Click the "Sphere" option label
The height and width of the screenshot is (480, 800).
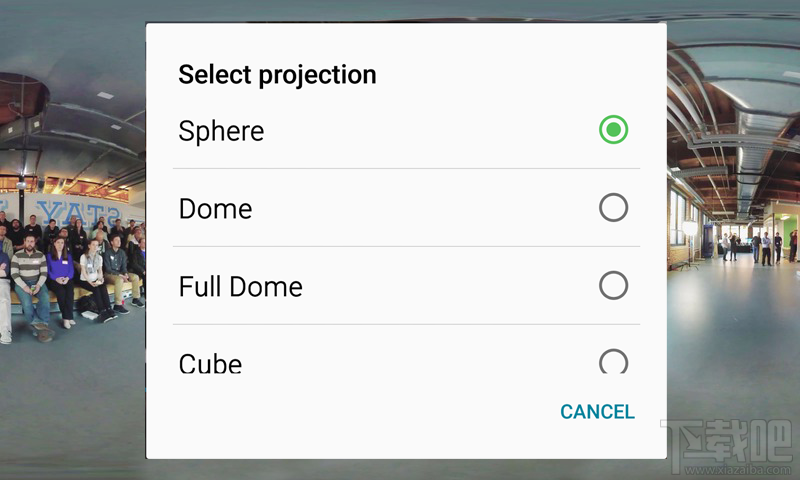tap(221, 131)
